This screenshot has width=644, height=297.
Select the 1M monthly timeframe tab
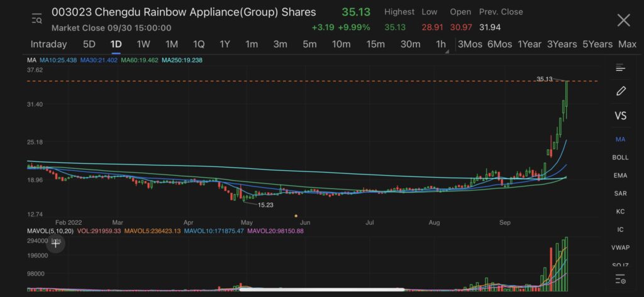coord(171,45)
